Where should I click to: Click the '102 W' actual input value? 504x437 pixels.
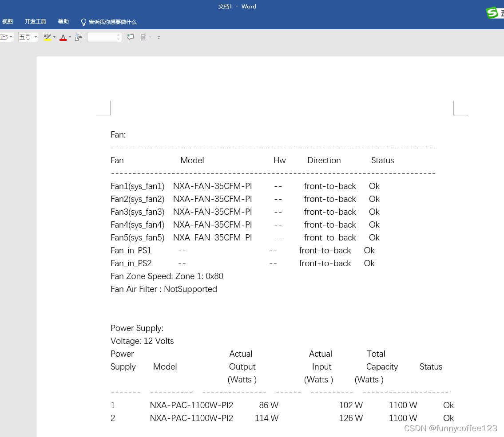coord(351,405)
